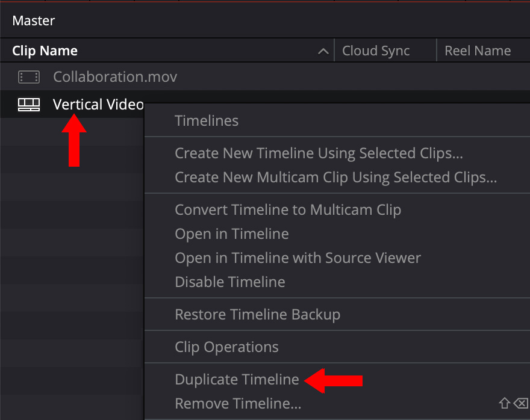Open the Timelines submenu entry

(207, 120)
